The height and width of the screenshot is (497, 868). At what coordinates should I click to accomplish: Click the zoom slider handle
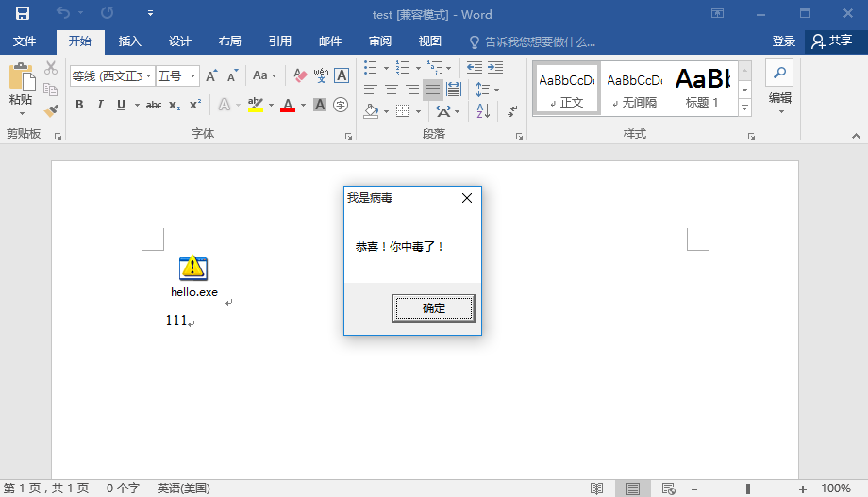pyautogui.click(x=748, y=489)
